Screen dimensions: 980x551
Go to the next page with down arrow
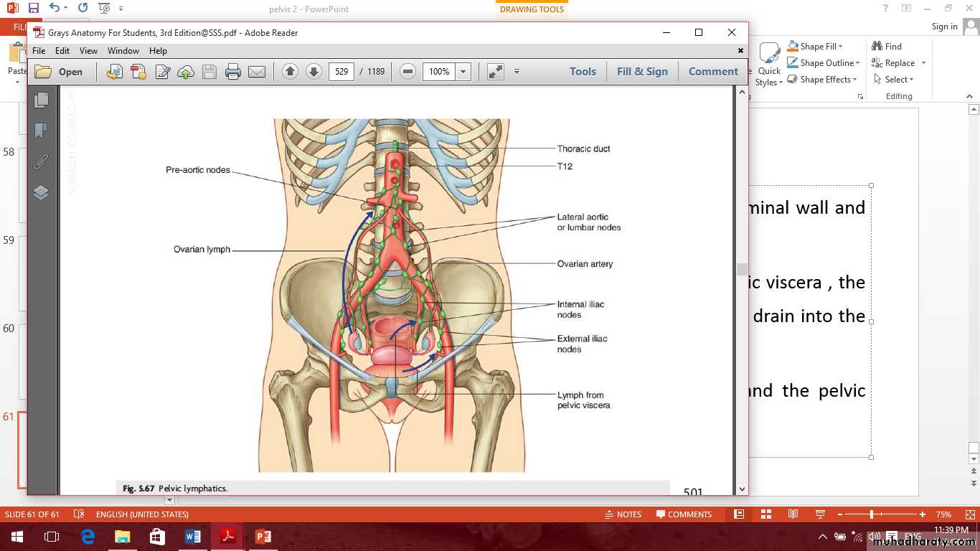coord(314,72)
